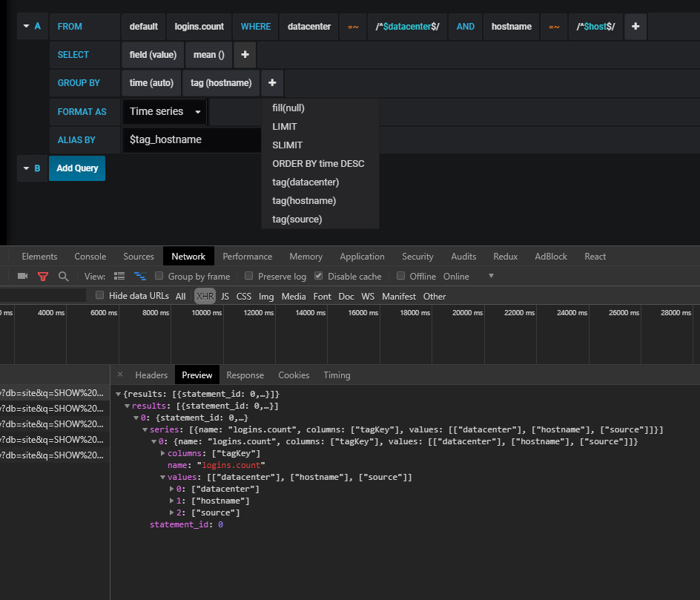This screenshot has height=600, width=700.
Task: Open network search with magnifier icon
Action: [x=63, y=276]
